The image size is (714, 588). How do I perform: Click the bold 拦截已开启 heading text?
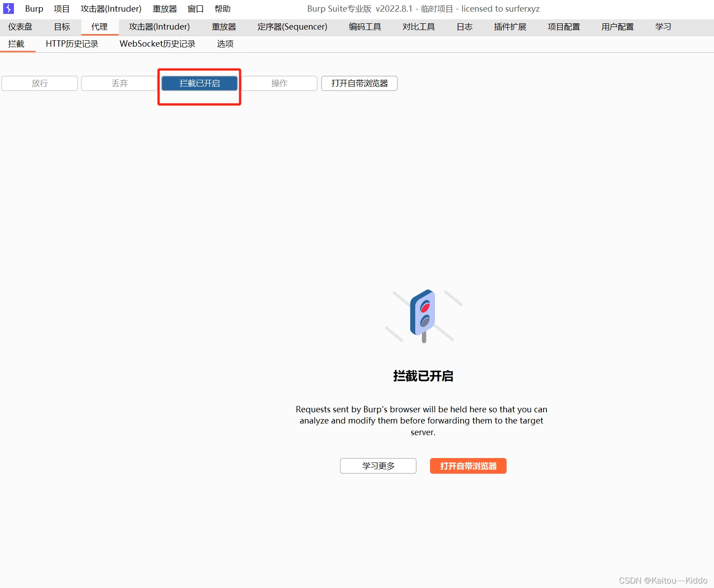(423, 376)
